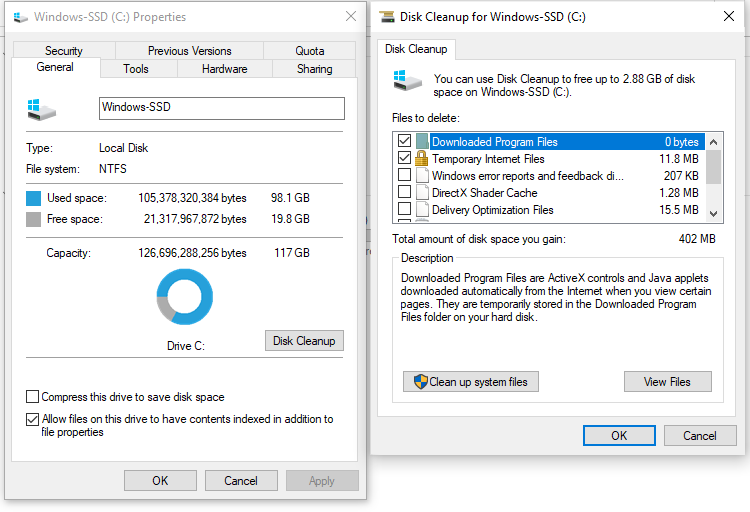The image size is (750, 512).
Task: Click the drive icon in Properties title bar
Action: pos(21,17)
